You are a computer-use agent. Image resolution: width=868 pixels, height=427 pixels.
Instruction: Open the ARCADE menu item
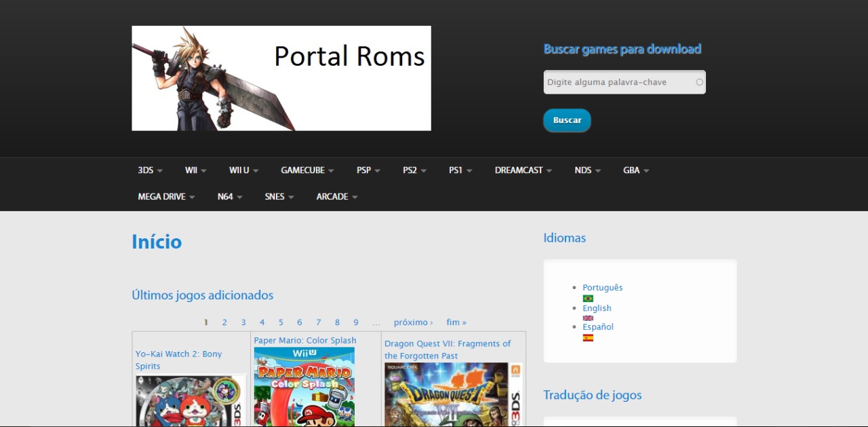click(336, 197)
